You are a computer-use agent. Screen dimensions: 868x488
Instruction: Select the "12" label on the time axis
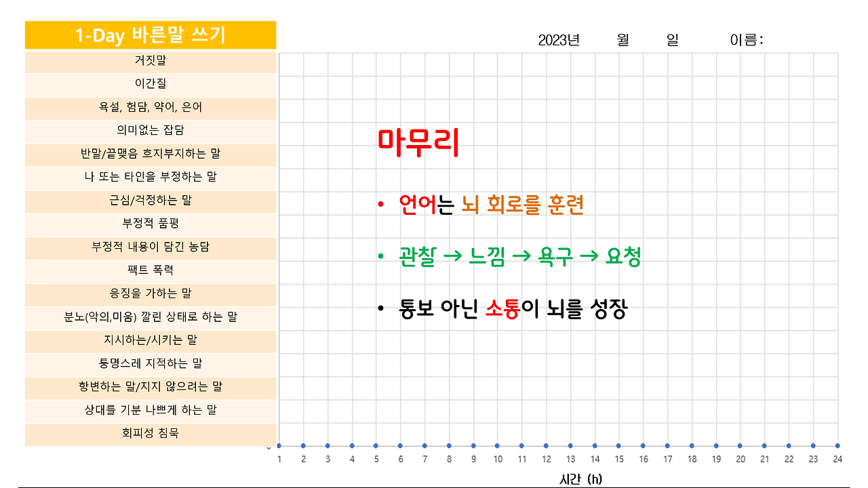point(545,459)
